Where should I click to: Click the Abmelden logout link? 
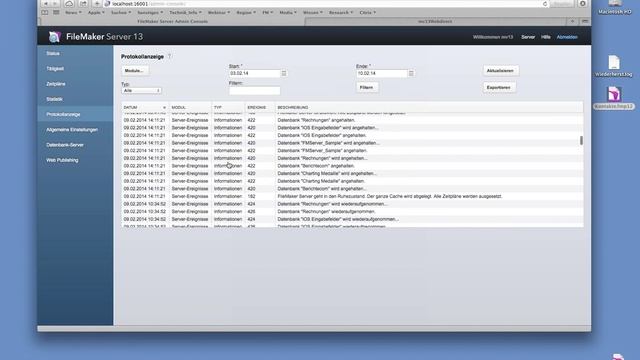567,37
